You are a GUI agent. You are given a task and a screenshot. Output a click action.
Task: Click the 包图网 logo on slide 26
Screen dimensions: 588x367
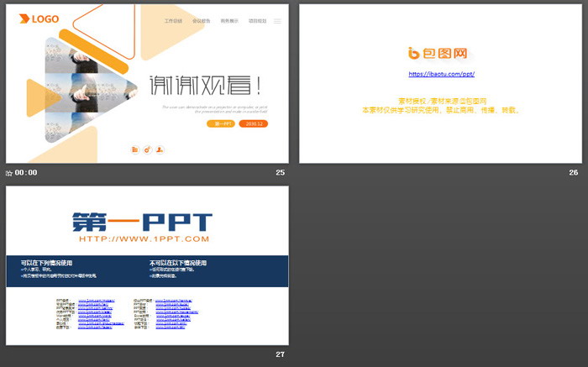click(438, 53)
